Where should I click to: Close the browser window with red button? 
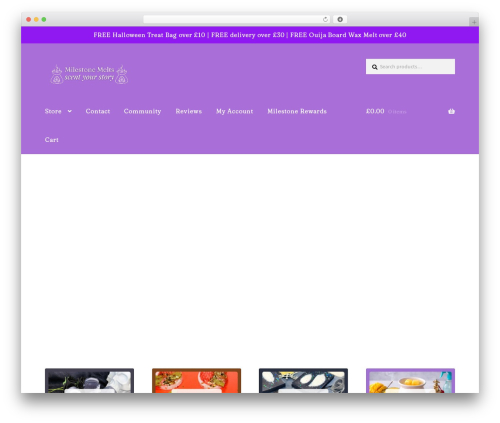[x=29, y=20]
